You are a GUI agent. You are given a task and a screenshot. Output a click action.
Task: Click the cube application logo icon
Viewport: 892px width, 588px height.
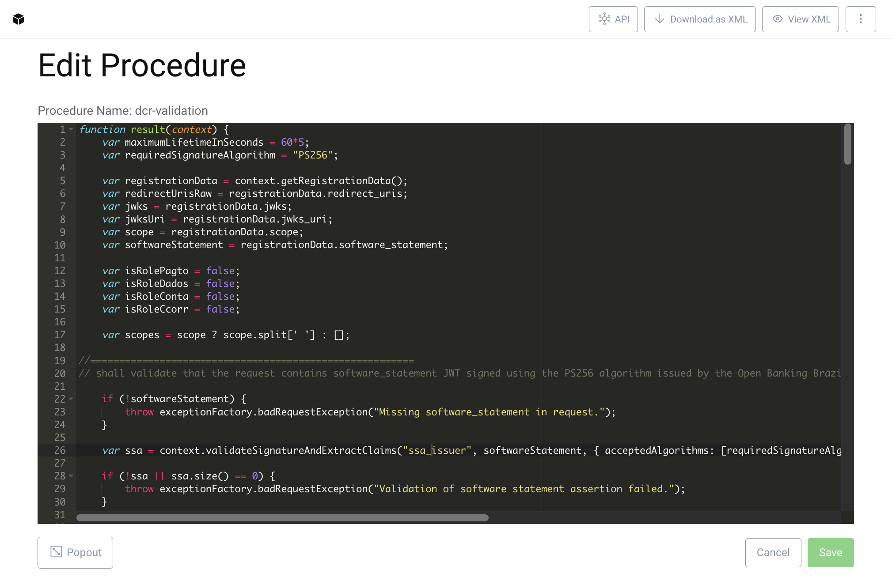(x=19, y=19)
